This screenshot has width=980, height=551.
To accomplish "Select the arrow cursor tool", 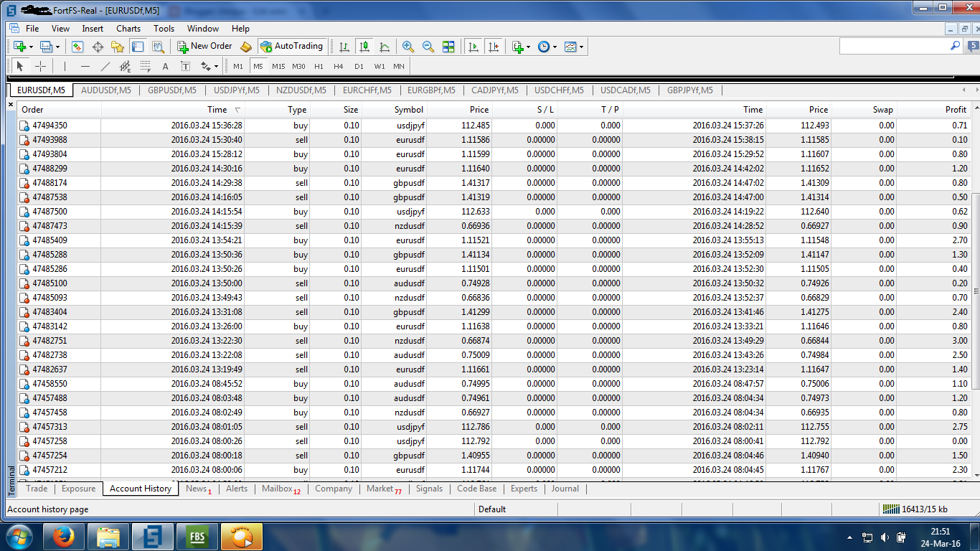I will pyautogui.click(x=20, y=66).
